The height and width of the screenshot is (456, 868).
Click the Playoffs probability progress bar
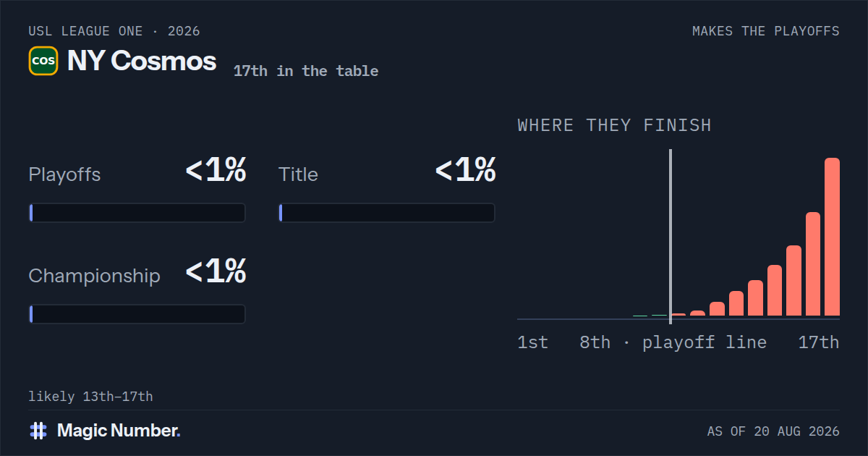point(137,213)
